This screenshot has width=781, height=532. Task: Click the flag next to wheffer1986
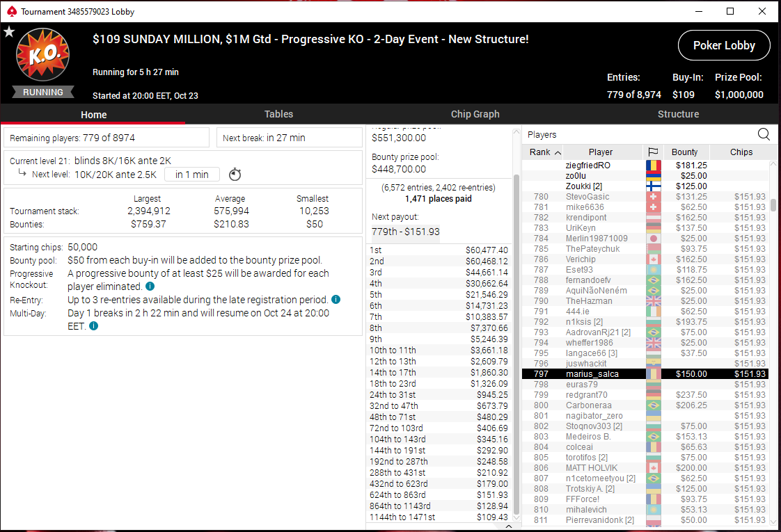pos(654,343)
